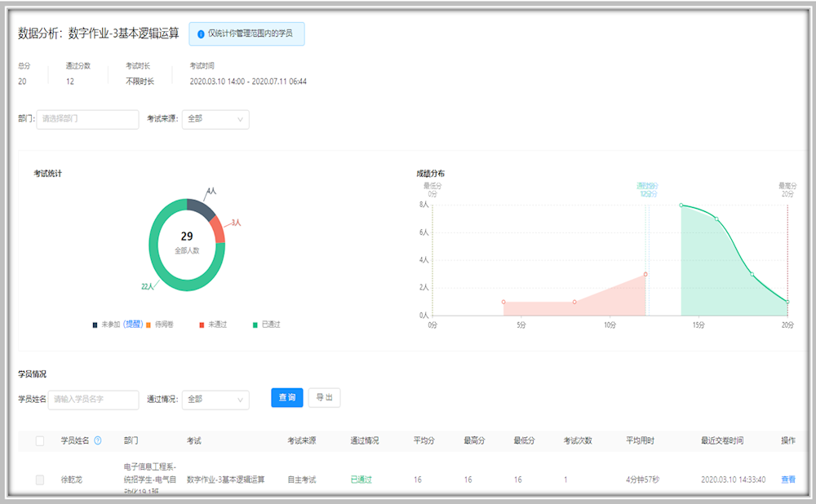Toggle the select-all checkbox in table header
The image size is (816, 504).
tap(40, 441)
